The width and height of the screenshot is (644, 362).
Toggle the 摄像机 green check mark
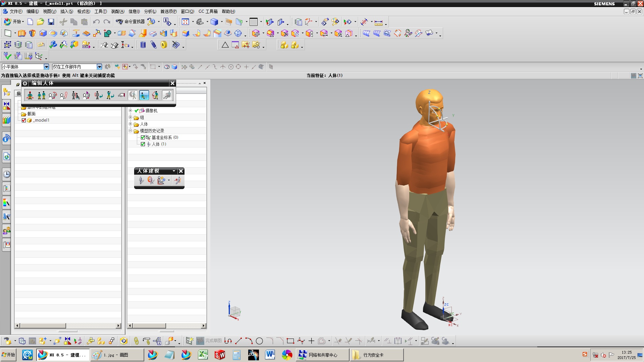137,111
